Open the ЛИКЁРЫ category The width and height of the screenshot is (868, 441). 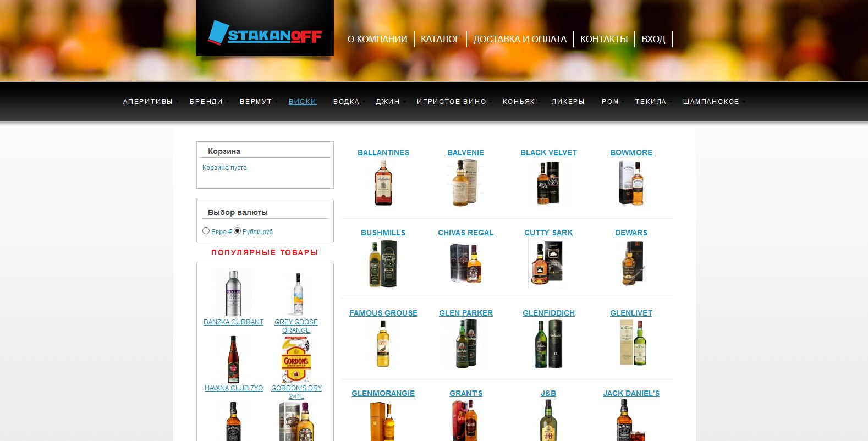tap(568, 102)
